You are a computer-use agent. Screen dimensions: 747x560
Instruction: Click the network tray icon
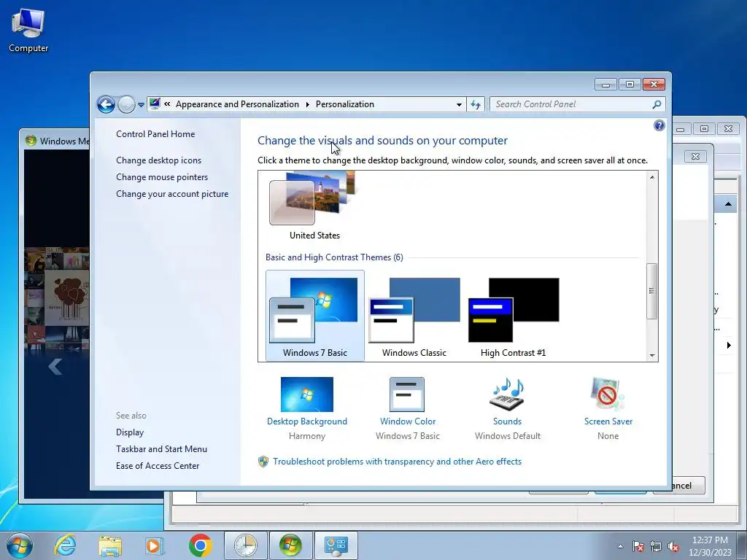click(656, 546)
